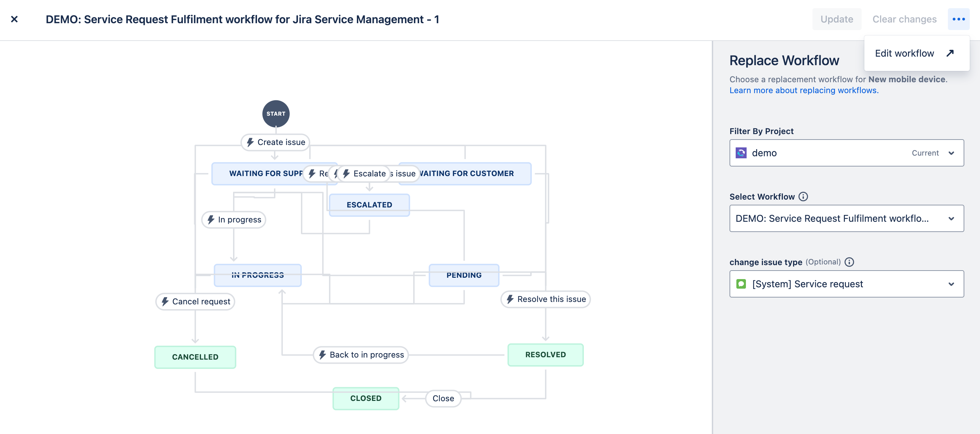Click the lightning icon on Cancel request
This screenshot has width=980, height=434.
pos(165,302)
